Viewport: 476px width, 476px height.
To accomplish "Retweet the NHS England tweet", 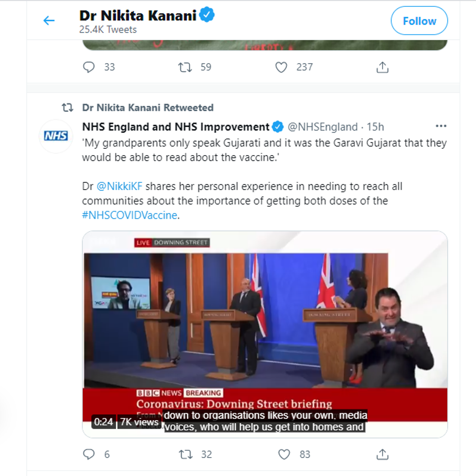I will pyautogui.click(x=185, y=454).
